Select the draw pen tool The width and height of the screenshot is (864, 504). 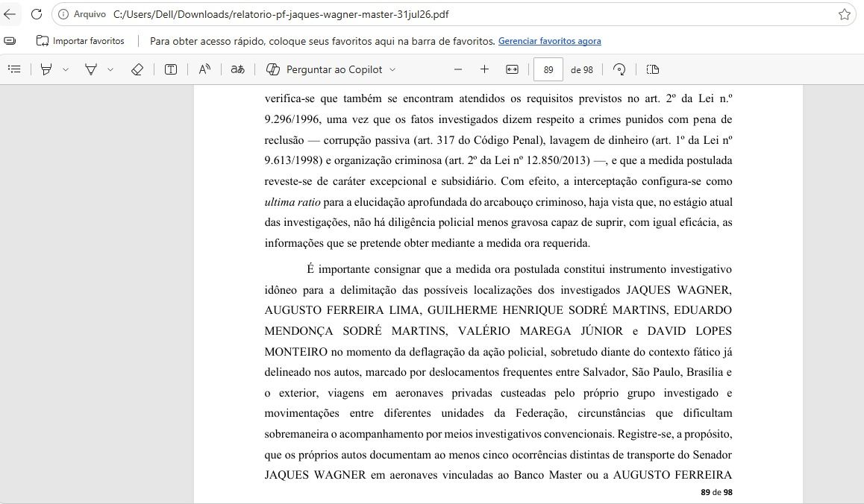click(x=91, y=69)
